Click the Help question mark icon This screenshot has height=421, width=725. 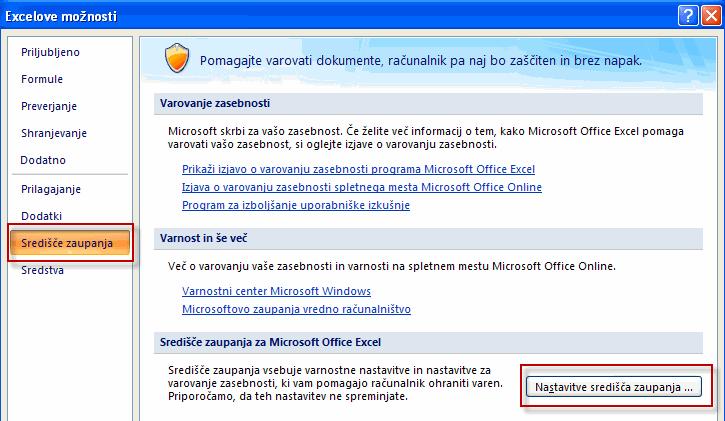[688, 16]
